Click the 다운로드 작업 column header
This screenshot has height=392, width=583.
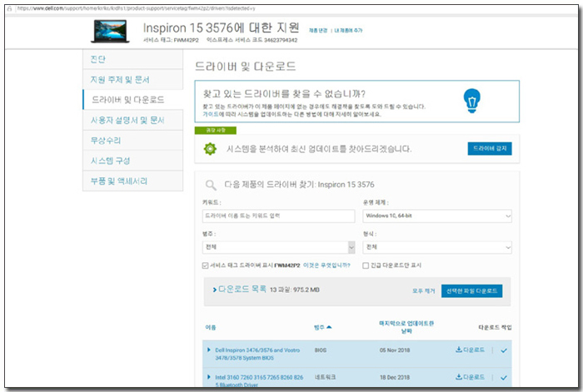[495, 327]
